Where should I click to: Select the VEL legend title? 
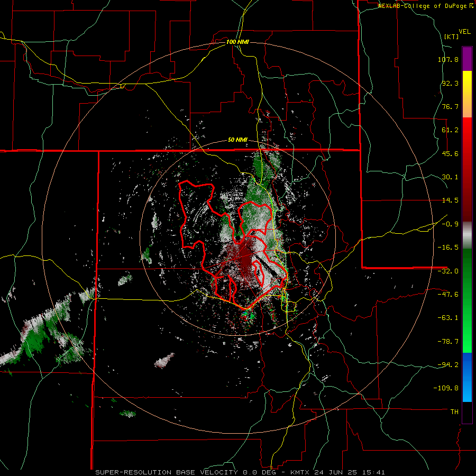[x=464, y=32]
